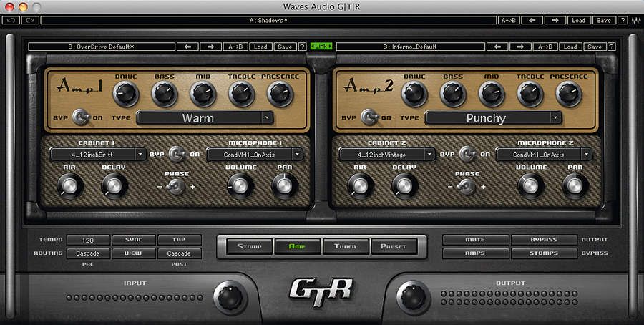This screenshot has width=644, height=325.
Task: Toggle the output Mute button
Action: tap(475, 240)
